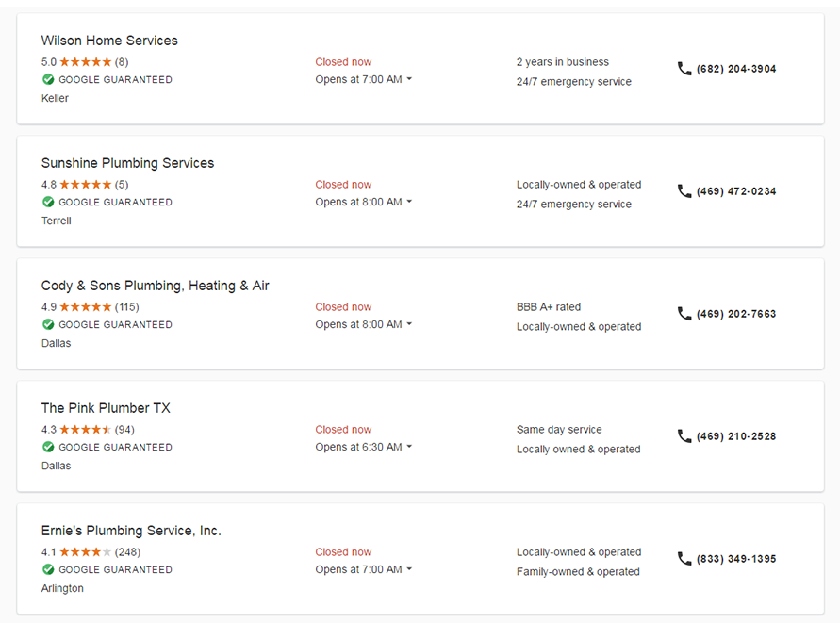This screenshot has width=840, height=623.
Task: Click the '2 years in business' text
Action: point(563,62)
